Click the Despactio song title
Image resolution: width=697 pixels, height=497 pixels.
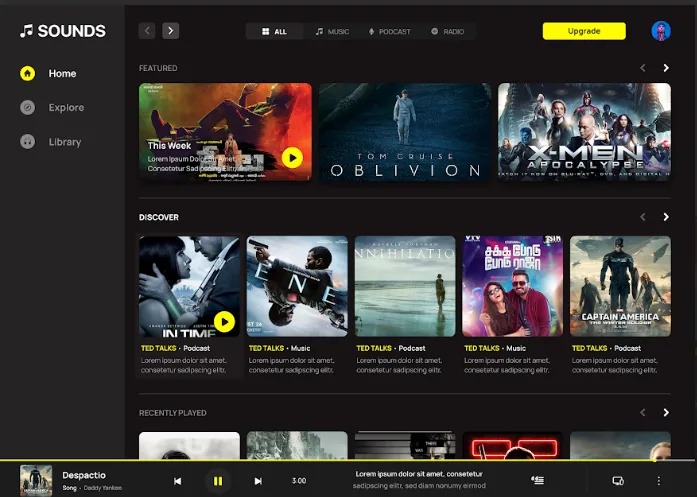(84, 475)
